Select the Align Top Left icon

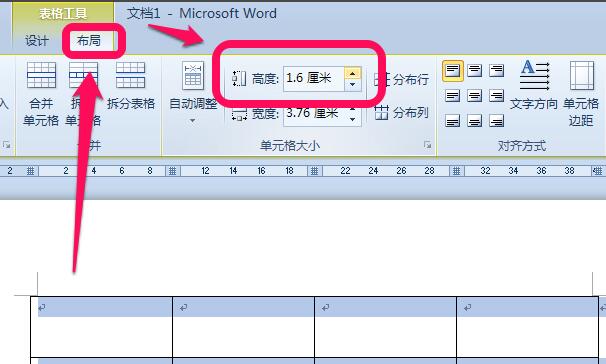click(x=453, y=71)
